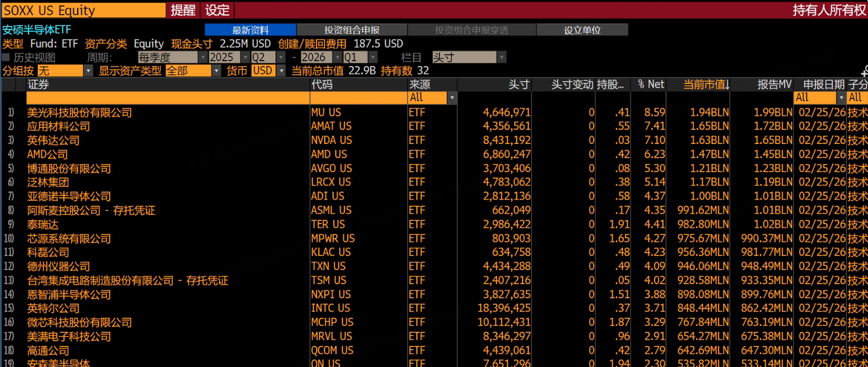Click the 持有人所有权 title
This screenshot has height=367, width=868.
pyautogui.click(x=830, y=10)
